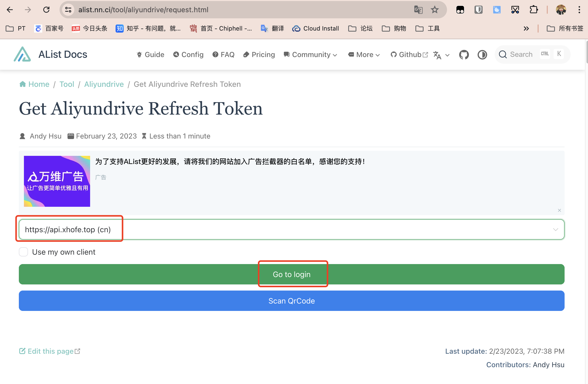
Task: Click the date February 23, 2023
Action: [x=106, y=136]
